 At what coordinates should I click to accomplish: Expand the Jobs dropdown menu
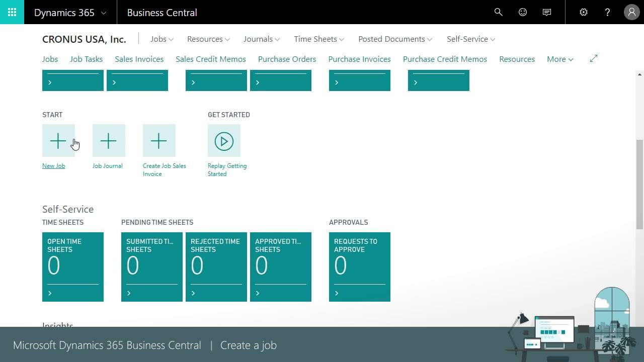pos(162,39)
